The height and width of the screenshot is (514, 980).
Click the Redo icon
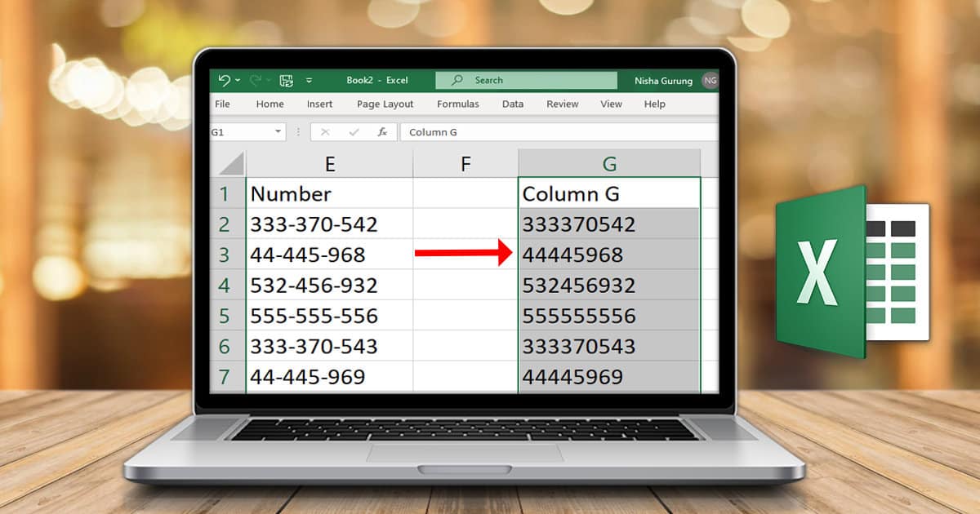(x=255, y=79)
